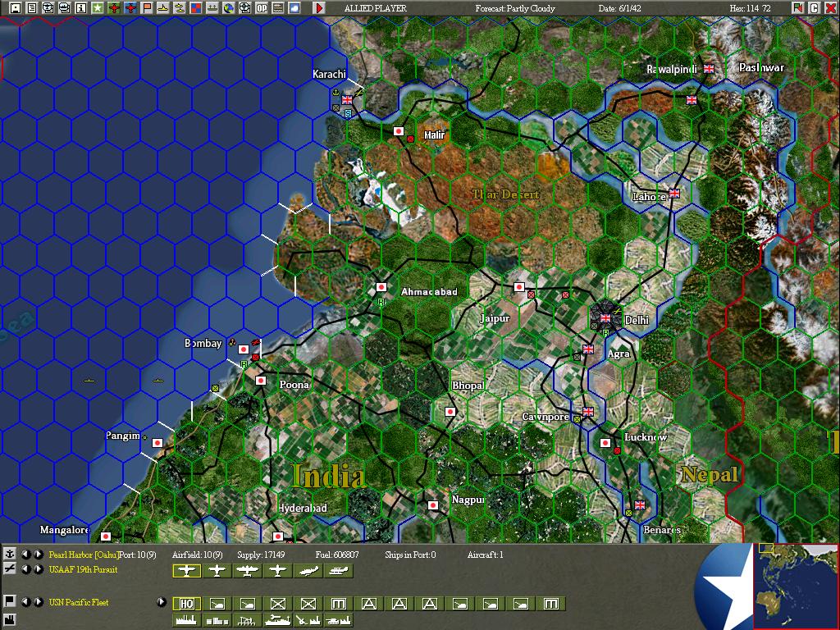Click the 'Supply: 17149' value
This screenshot has height=630, width=840.
[262, 555]
